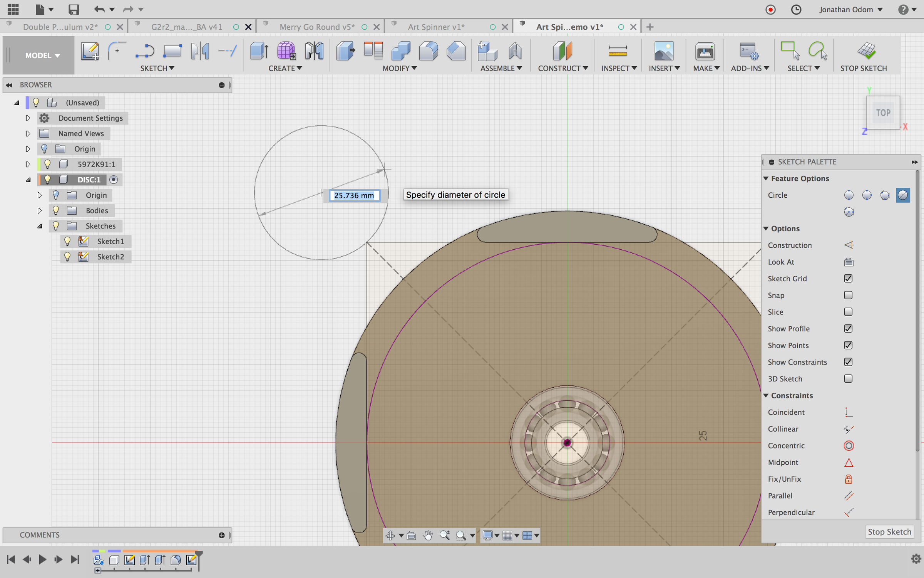Click the Fix/UnFix lock constraint icon
The image size is (924, 578).
(849, 479)
